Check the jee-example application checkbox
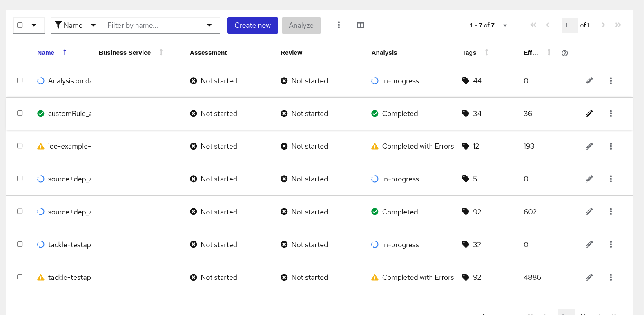Viewport: 644px width, 315px height. coord(20,146)
